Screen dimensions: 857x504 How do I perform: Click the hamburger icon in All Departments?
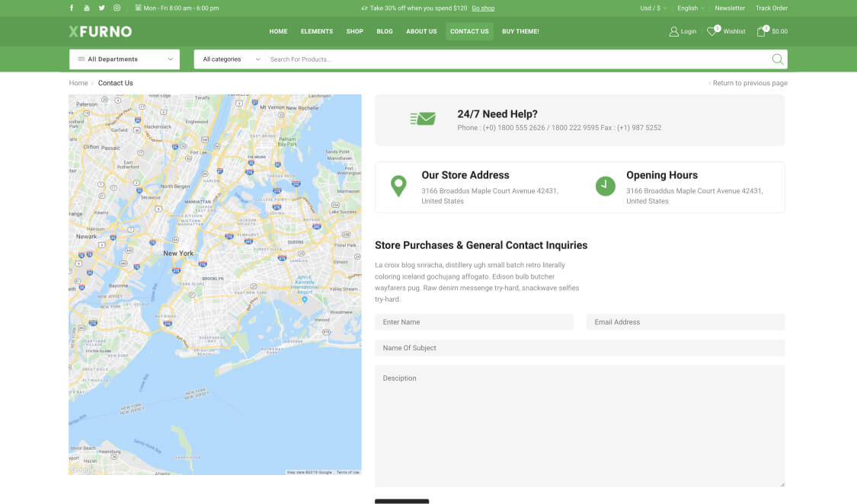point(82,59)
